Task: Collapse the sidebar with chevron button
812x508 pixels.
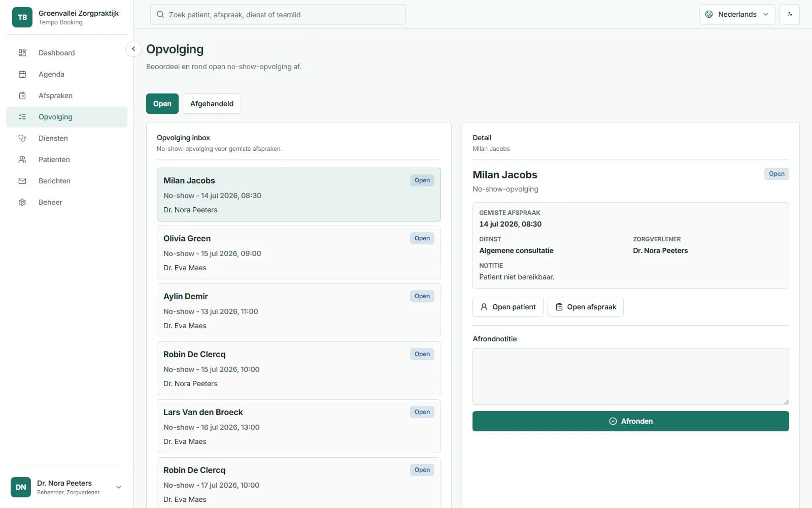Action: pyautogui.click(x=133, y=49)
